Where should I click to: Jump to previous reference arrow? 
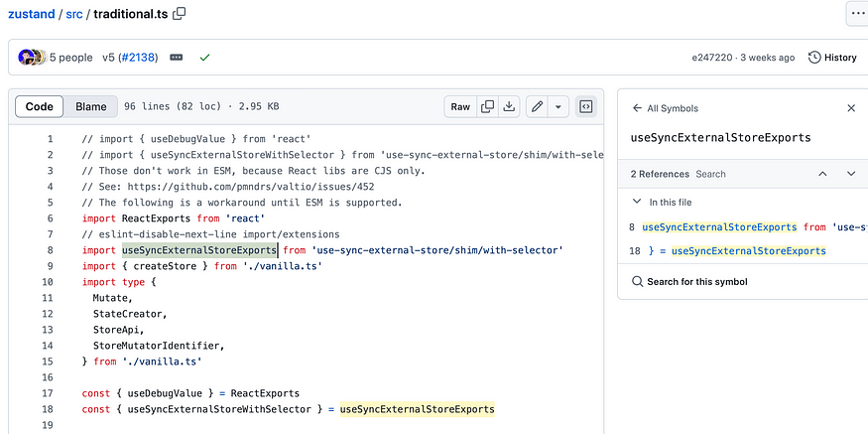[822, 174]
